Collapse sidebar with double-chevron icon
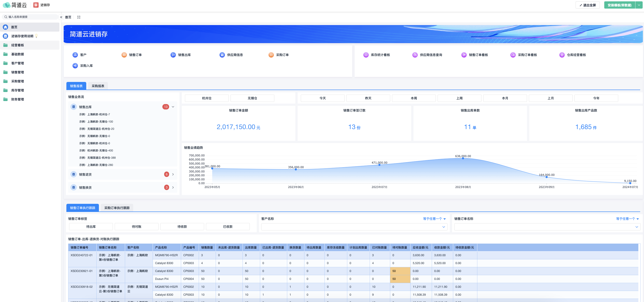Screen dimensions: 644x302 click(x=61, y=17)
